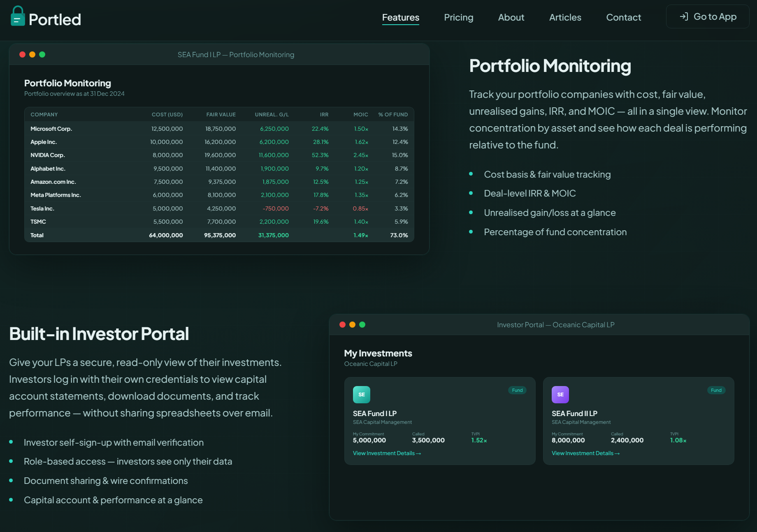Click the IRR column header

point(324,115)
